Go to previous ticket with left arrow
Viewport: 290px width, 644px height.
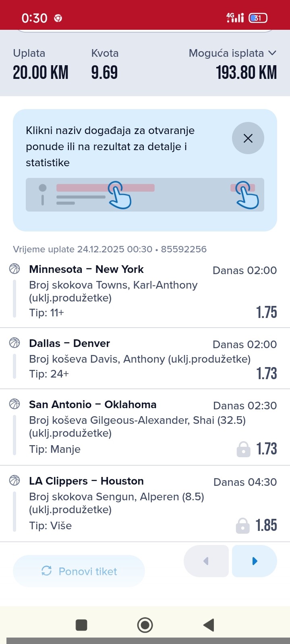point(206,561)
